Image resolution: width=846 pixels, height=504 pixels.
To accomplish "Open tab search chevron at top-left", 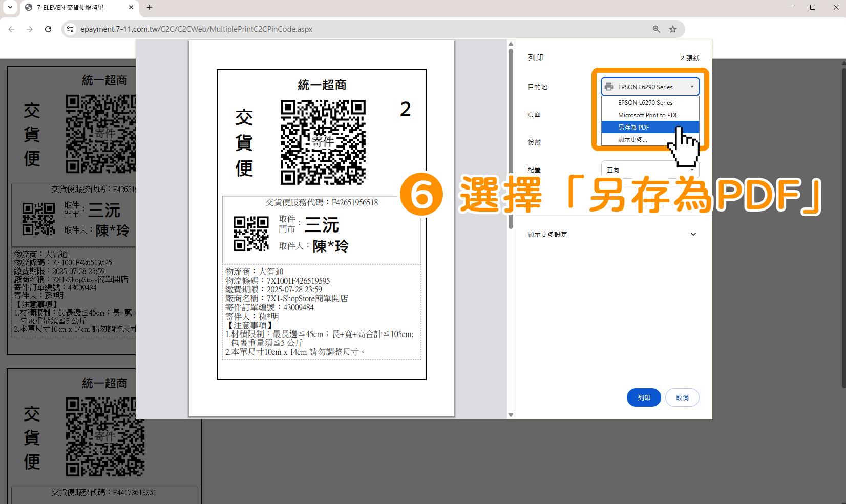I will click(x=10, y=7).
